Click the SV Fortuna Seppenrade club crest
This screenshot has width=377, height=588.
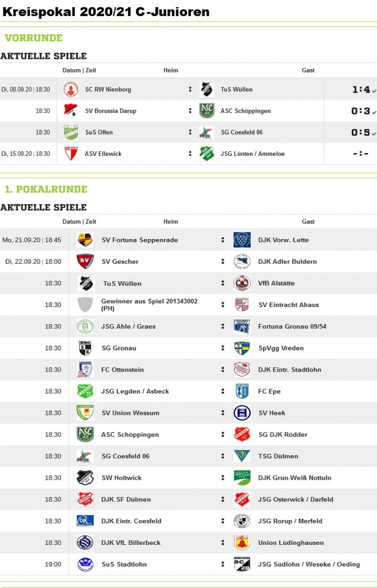pyautogui.click(x=85, y=240)
